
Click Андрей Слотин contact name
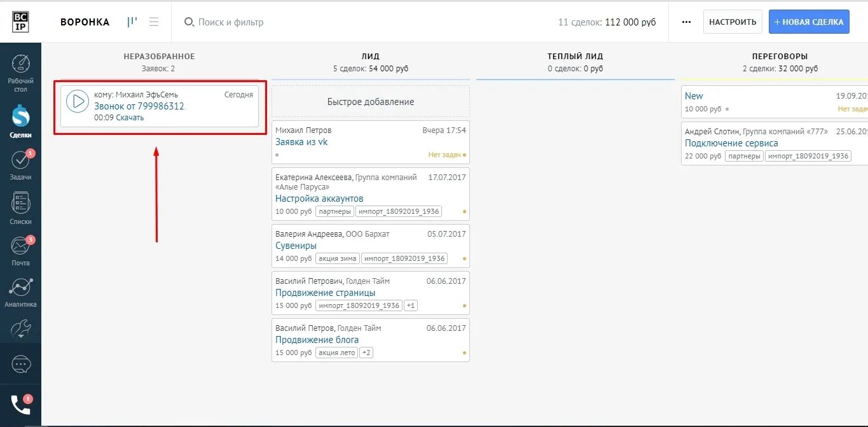(x=712, y=132)
